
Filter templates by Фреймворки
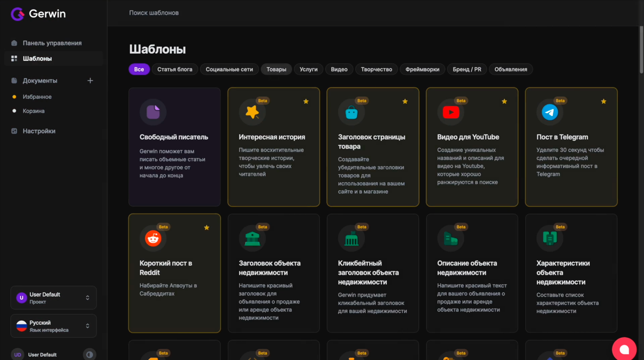pyautogui.click(x=422, y=69)
